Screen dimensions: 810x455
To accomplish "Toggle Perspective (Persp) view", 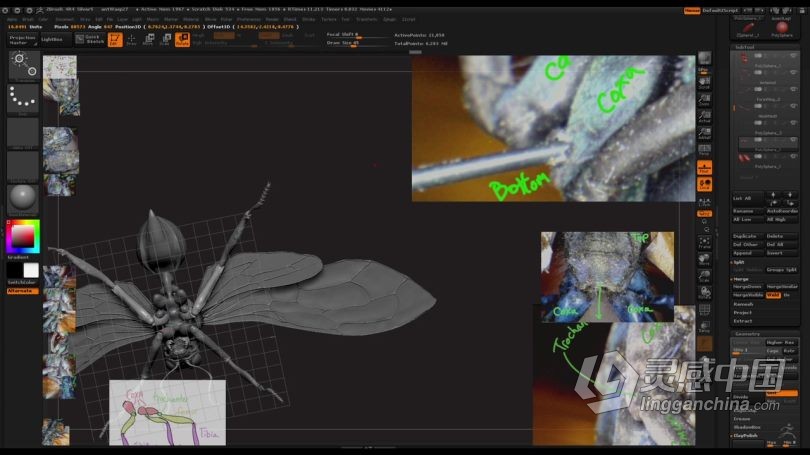I will [x=704, y=150].
